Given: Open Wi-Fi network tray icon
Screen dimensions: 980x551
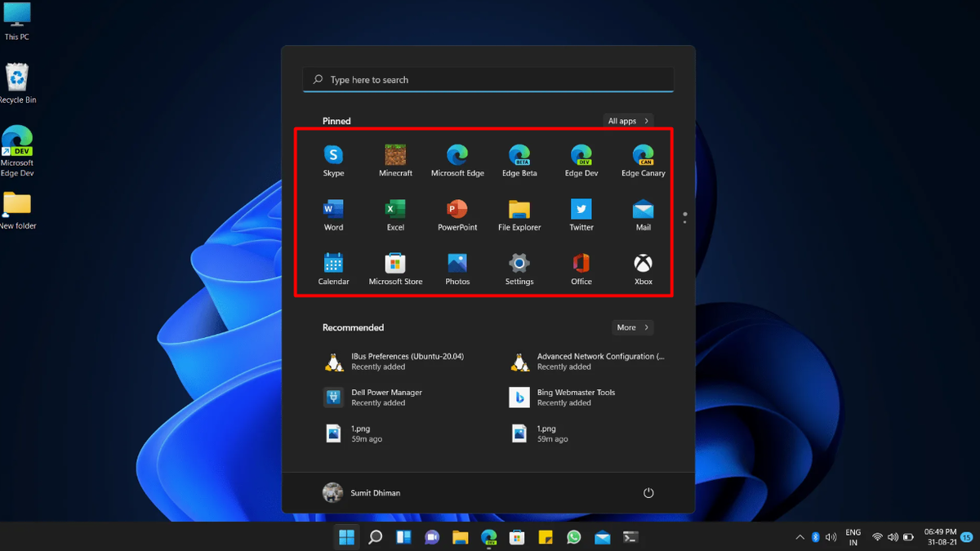Looking at the screenshot, I should click(x=877, y=537).
